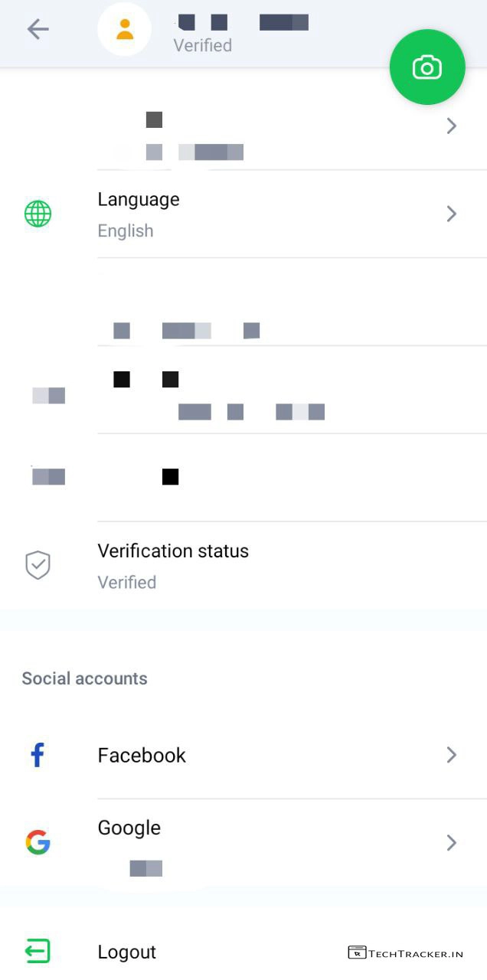487x980 pixels.
Task: Expand the Language row chevron
Action: pos(452,214)
